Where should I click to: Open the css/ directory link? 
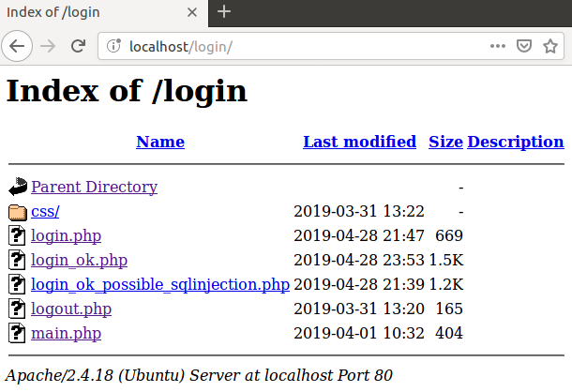click(x=45, y=211)
